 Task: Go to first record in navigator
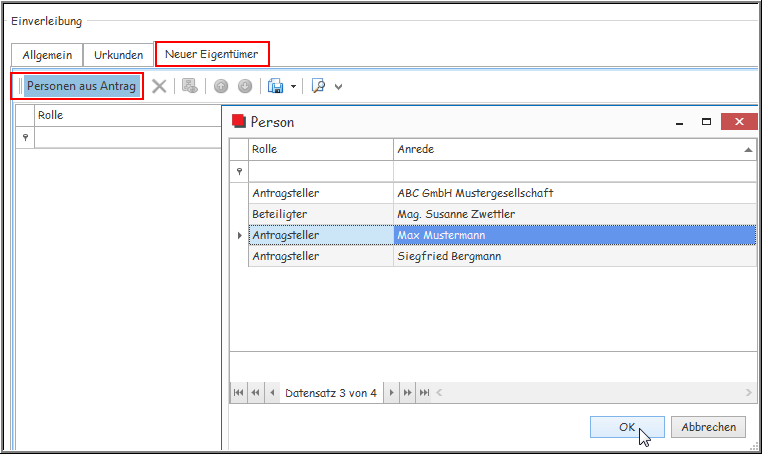(x=238, y=392)
